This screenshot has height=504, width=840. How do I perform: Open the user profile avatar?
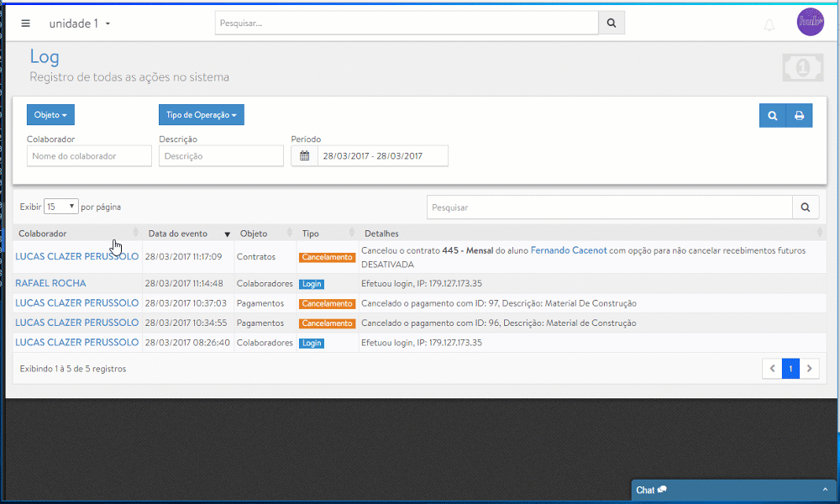tap(811, 22)
